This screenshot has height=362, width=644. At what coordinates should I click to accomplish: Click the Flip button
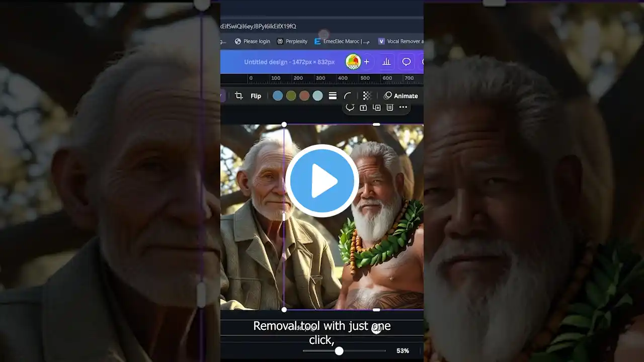(255, 96)
